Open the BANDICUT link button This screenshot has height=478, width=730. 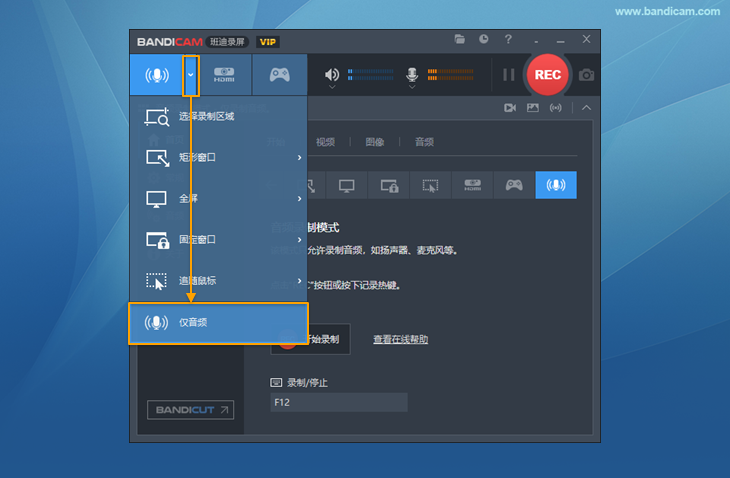190,410
